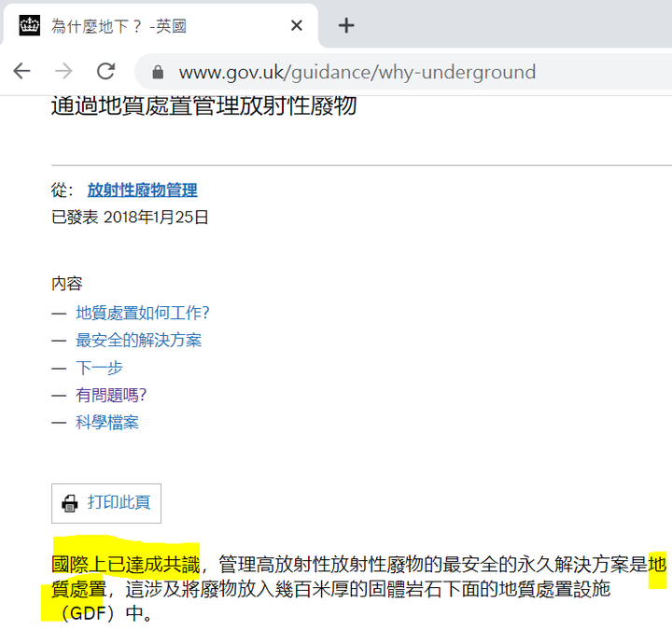Open the 放射性廢物管理 organisation link
Screen dimensions: 672x630
[142, 189]
